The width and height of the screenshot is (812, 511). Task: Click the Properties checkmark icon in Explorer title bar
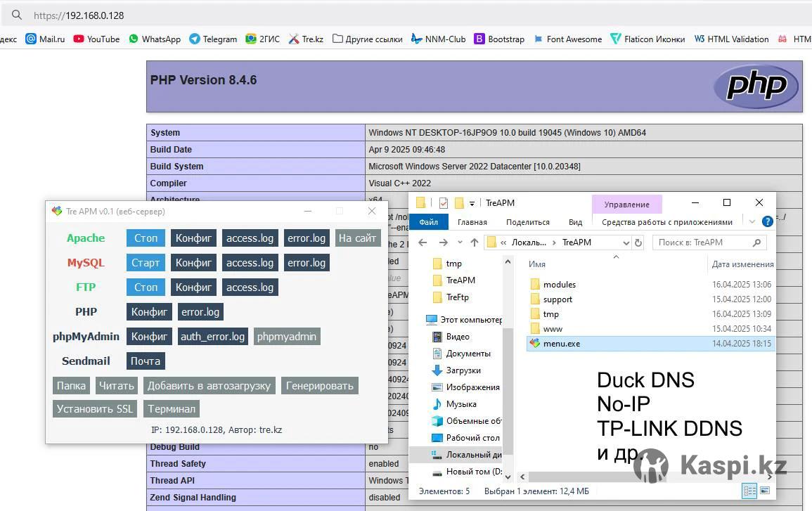pyautogui.click(x=444, y=203)
